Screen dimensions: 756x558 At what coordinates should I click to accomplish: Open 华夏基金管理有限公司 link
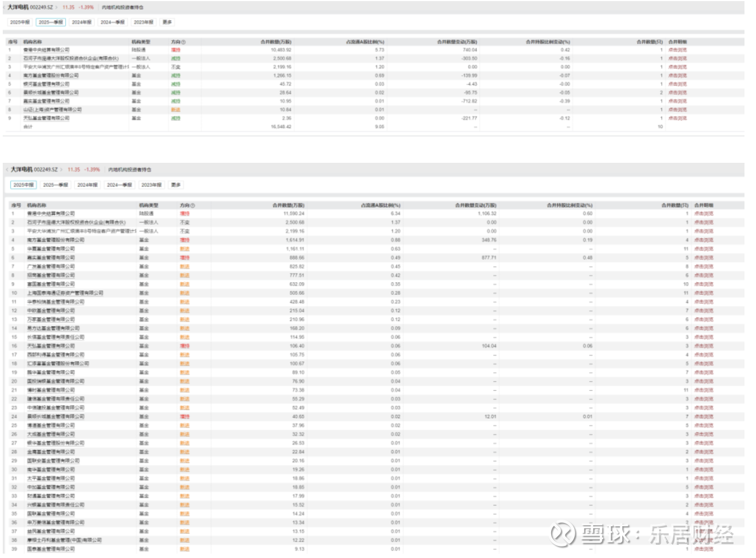tap(51, 249)
